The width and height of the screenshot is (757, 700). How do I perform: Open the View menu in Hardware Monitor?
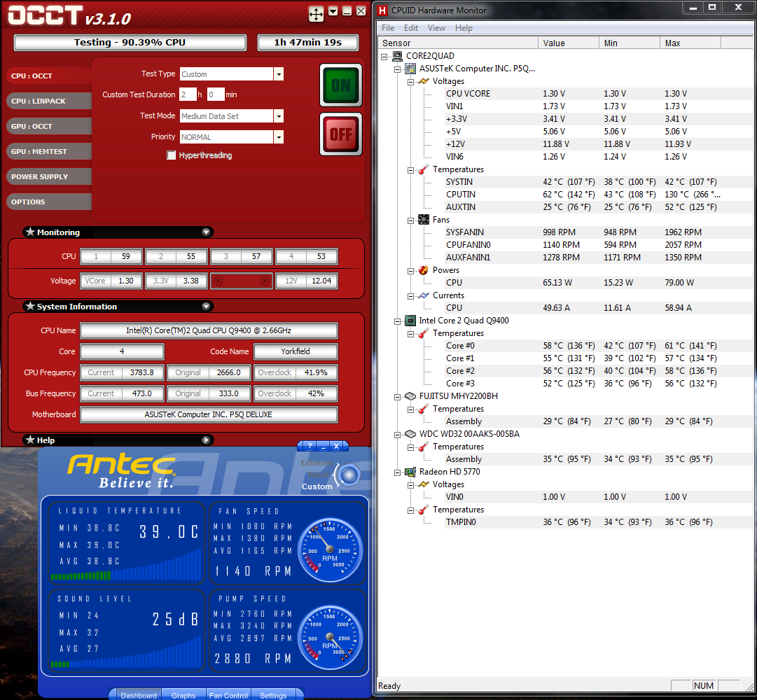pos(436,28)
